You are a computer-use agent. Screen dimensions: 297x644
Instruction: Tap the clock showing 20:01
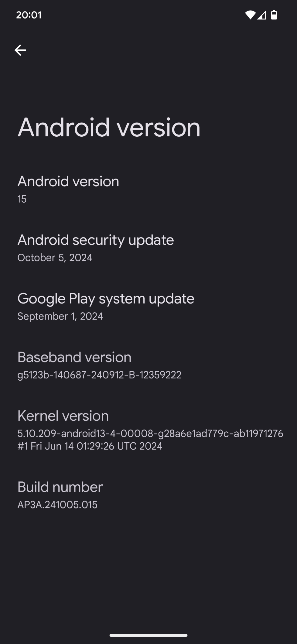pos(29,15)
